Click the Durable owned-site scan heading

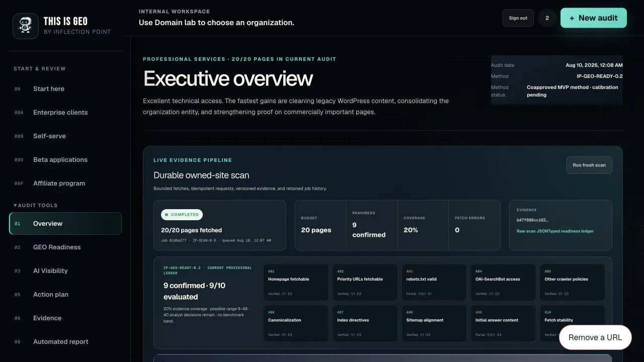click(x=201, y=175)
